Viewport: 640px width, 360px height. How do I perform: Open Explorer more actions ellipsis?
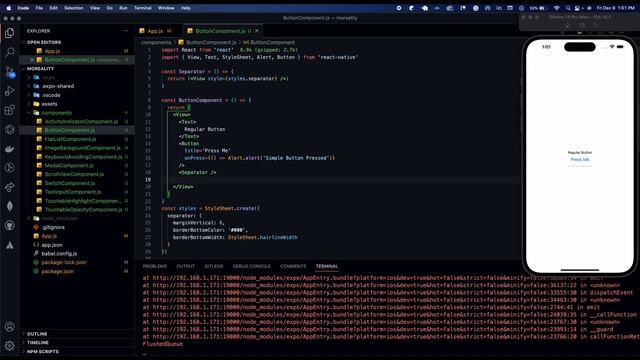(125, 31)
